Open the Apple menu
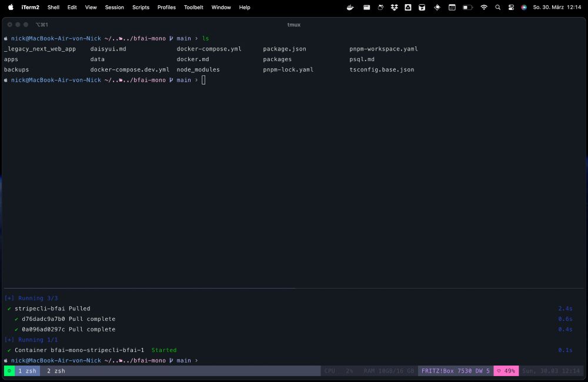The image size is (588, 382). 11,7
